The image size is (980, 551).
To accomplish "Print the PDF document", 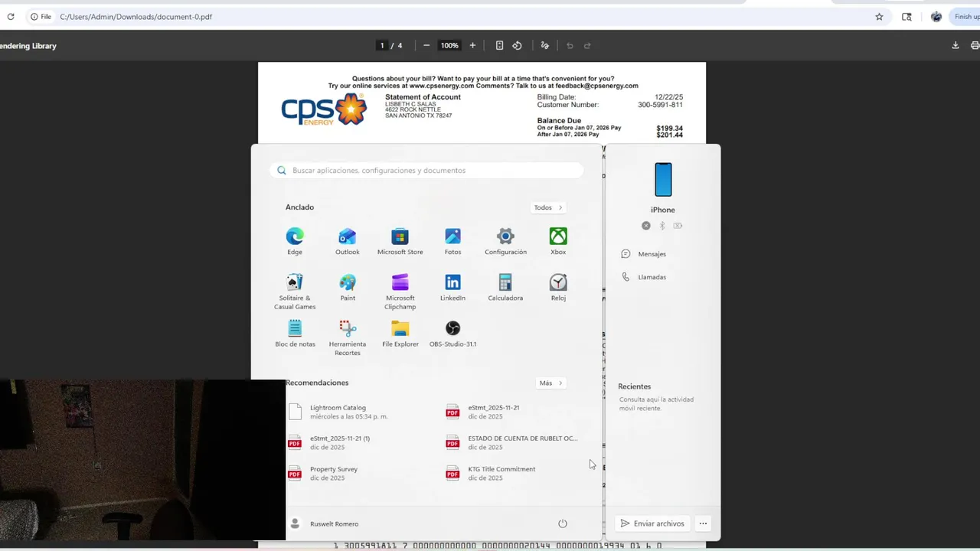I will pos(975,46).
